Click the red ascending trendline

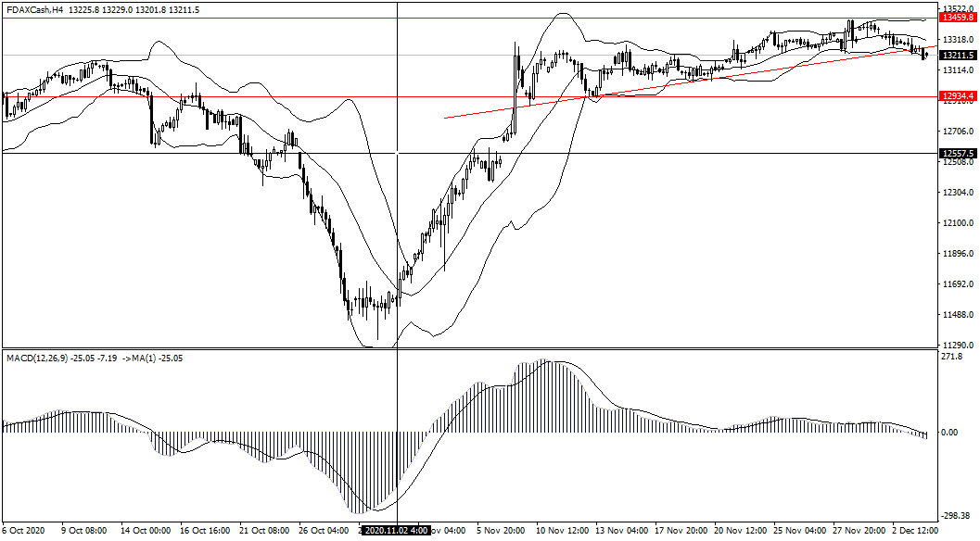(649, 86)
